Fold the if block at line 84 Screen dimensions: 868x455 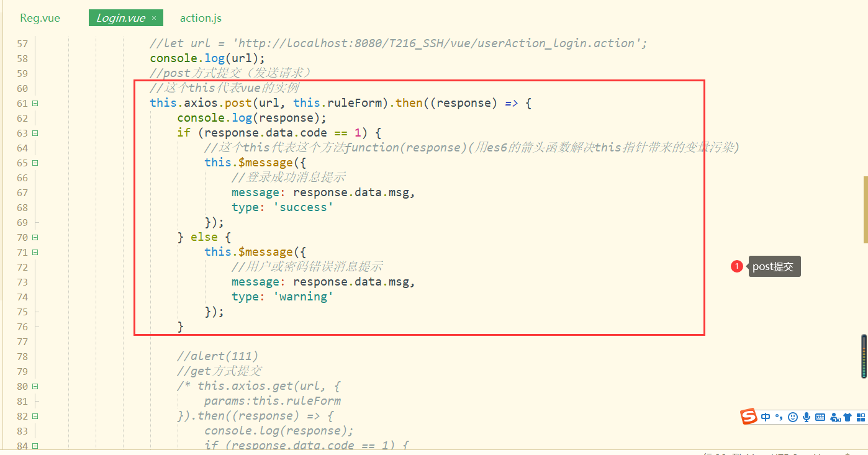[x=35, y=446]
